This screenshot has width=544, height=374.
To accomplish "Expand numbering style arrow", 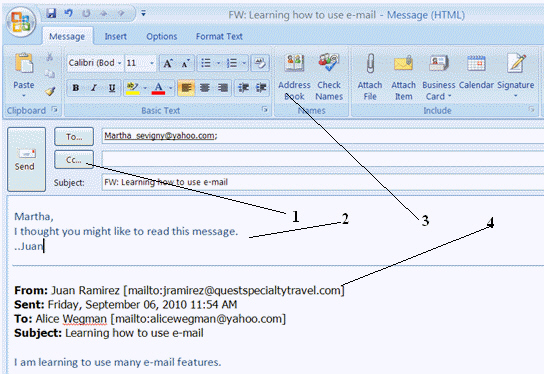I will tap(244, 63).
